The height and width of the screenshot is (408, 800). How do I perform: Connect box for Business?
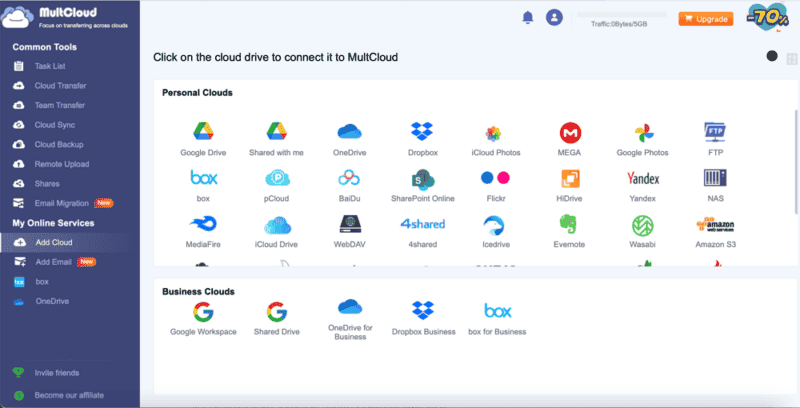[497, 311]
